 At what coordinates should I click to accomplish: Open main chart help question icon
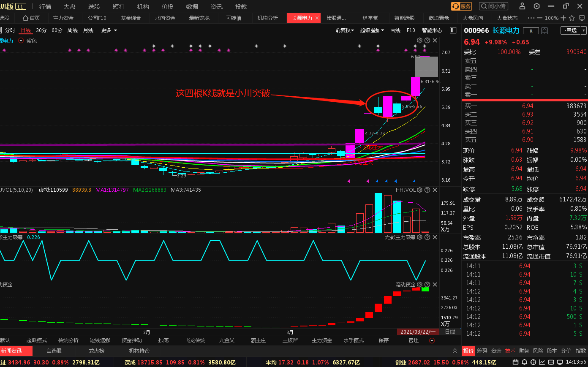coord(427,41)
